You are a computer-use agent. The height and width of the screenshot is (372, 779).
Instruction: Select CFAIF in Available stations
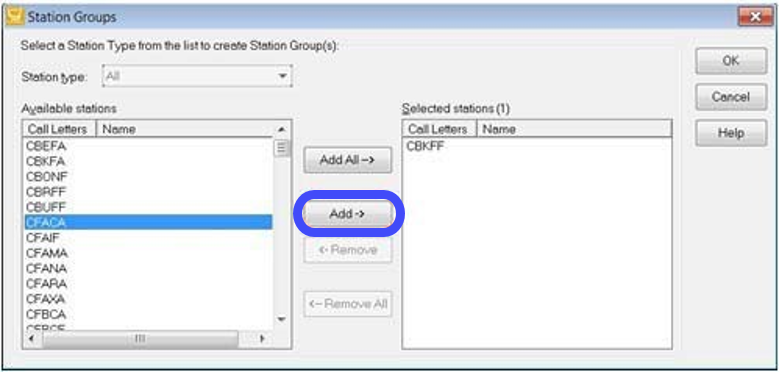148,238
